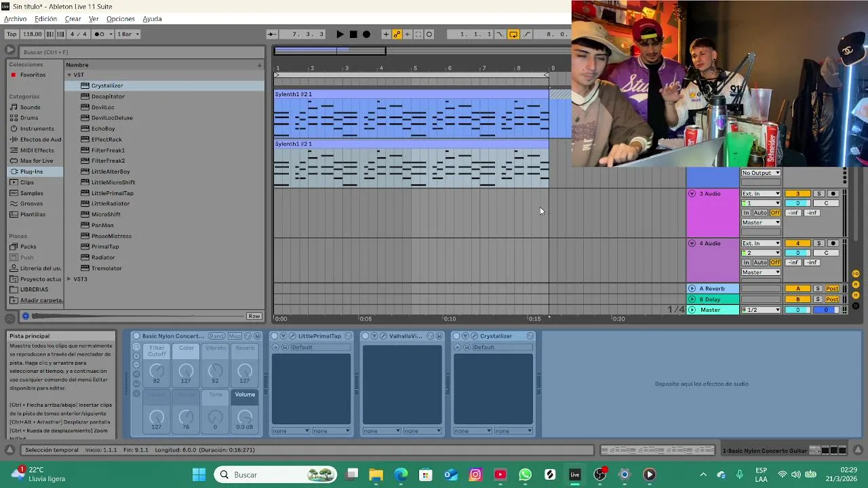
Task: Click the blue Master preview volume slider
Action: click(x=825, y=310)
